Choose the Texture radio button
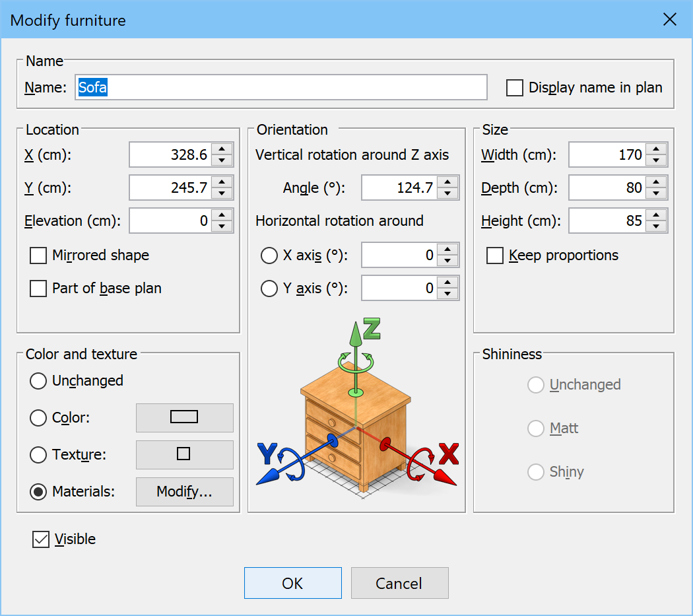693x616 pixels. 39,455
